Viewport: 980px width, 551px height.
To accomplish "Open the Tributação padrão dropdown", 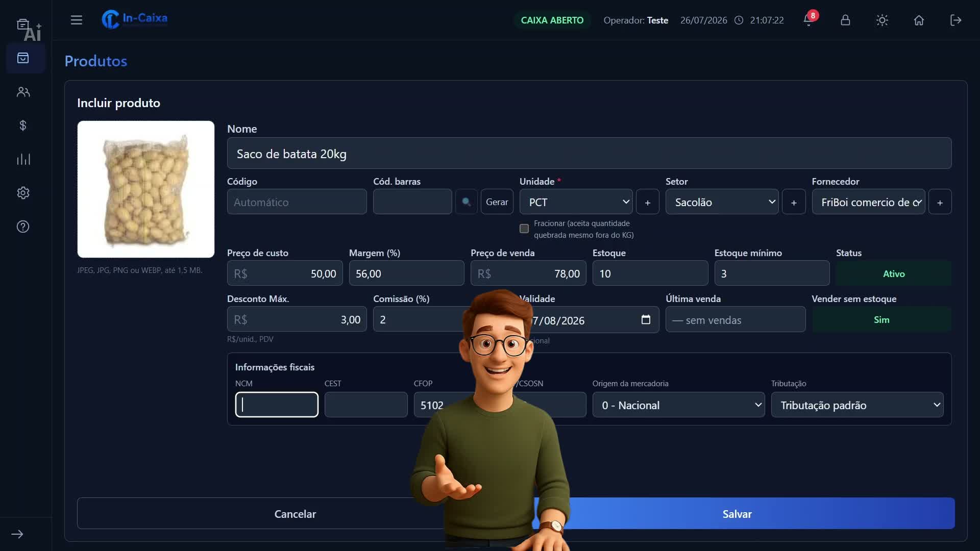I will tap(857, 405).
